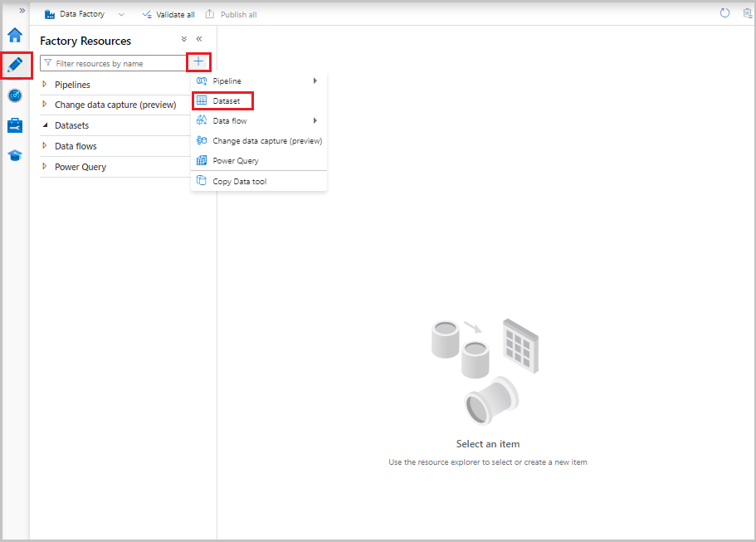The width and height of the screenshot is (756, 542).
Task: Collapse the Datasets tree node
Action: (x=45, y=125)
